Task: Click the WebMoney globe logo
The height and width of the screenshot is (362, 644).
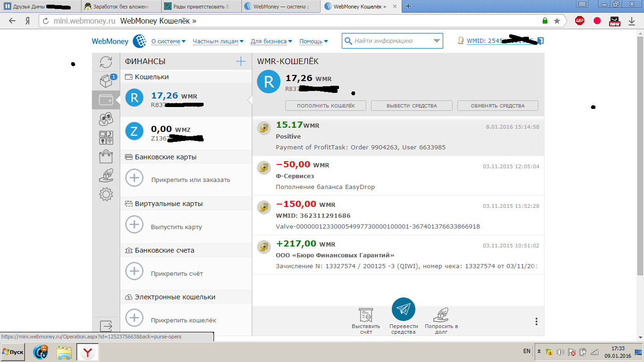Action: pos(140,41)
